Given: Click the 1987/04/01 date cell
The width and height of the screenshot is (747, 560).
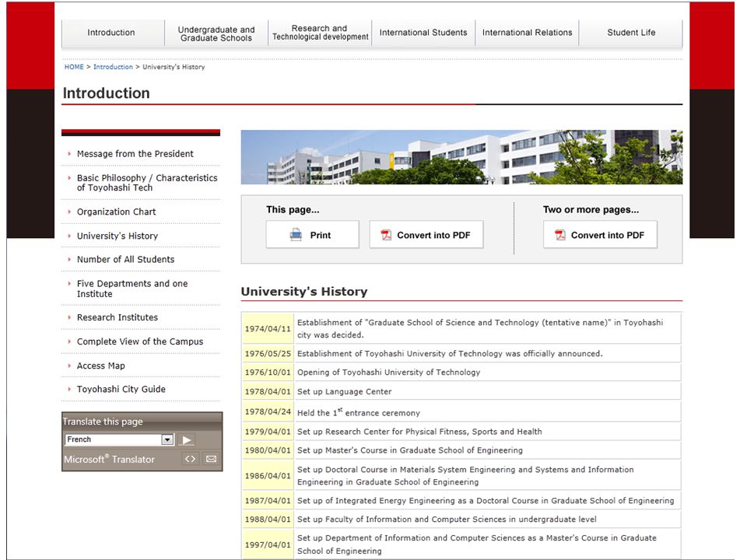Looking at the screenshot, I should pyautogui.click(x=268, y=501).
